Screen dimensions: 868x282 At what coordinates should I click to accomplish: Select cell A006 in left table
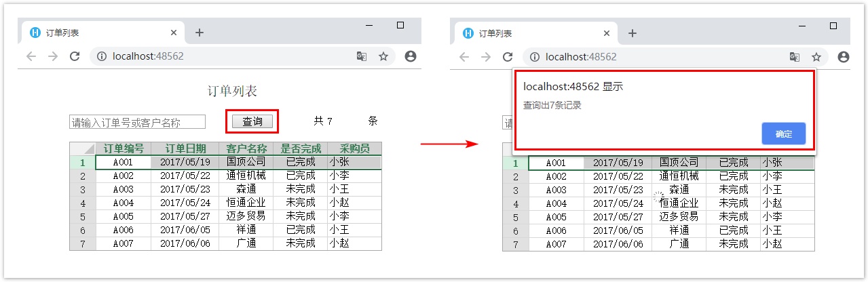coord(124,230)
